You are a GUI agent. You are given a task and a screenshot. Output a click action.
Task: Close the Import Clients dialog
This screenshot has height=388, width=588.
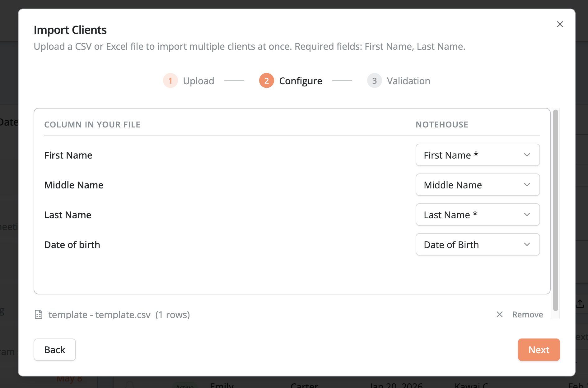[x=560, y=24]
